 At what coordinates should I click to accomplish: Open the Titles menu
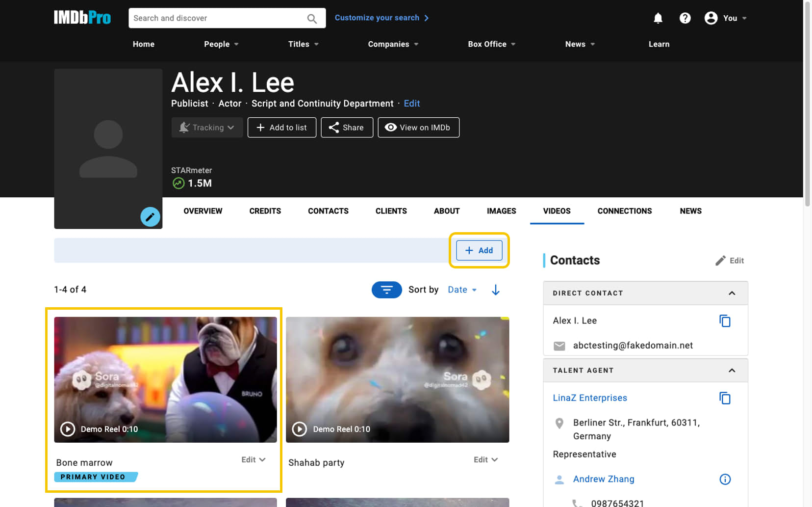coord(303,44)
